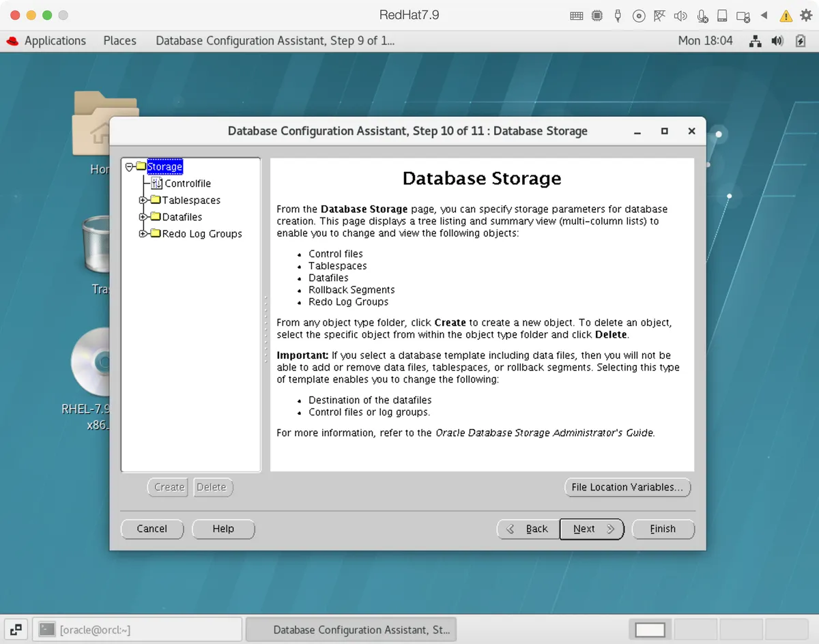Click the battery icon in the top bar

click(800, 41)
